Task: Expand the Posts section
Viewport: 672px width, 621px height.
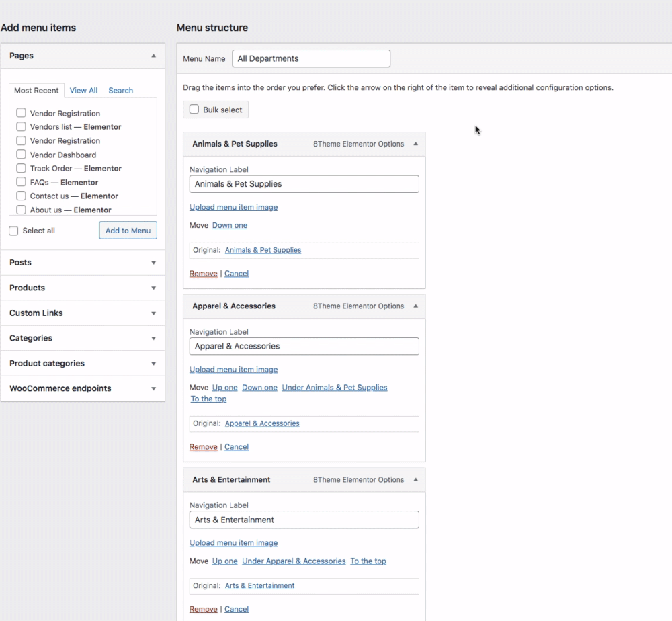Action: (153, 263)
